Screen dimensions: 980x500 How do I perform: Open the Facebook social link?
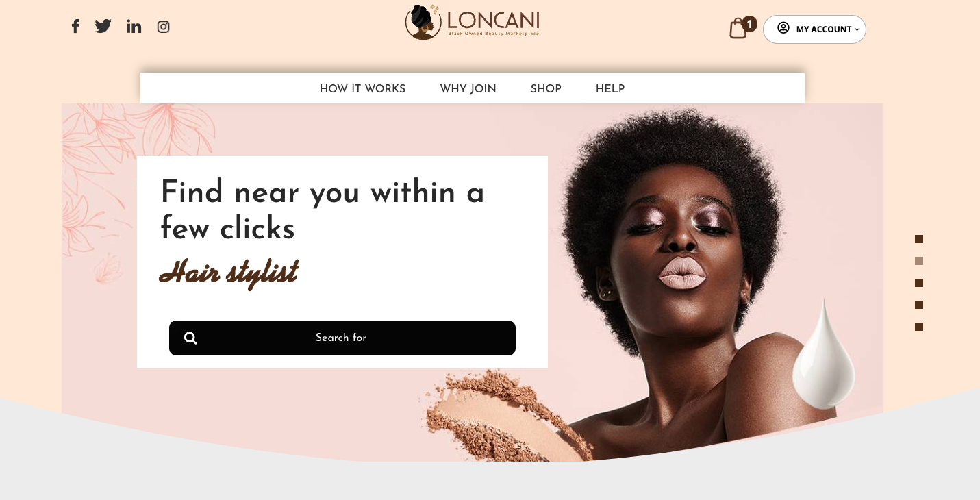click(75, 27)
